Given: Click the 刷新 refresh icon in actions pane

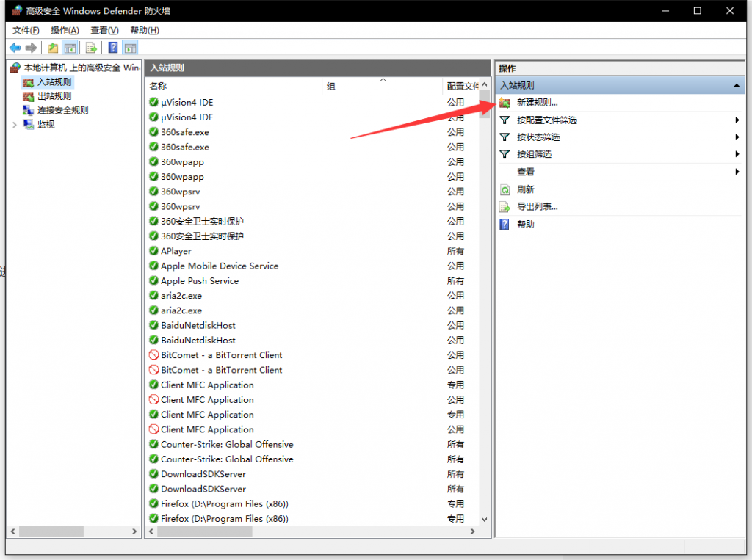Looking at the screenshot, I should point(505,189).
